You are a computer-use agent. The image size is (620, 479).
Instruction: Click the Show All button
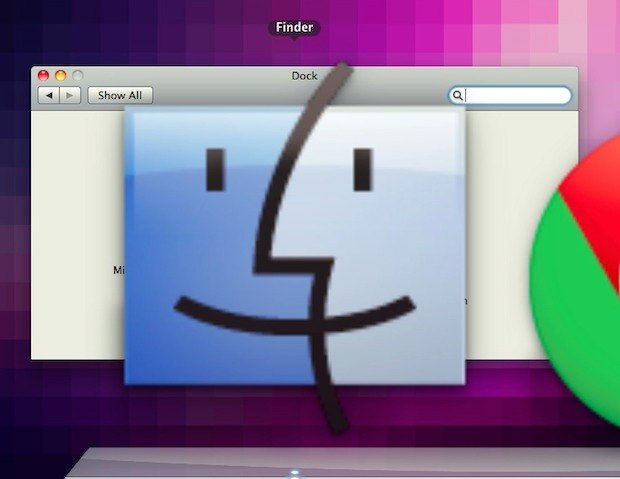(120, 95)
